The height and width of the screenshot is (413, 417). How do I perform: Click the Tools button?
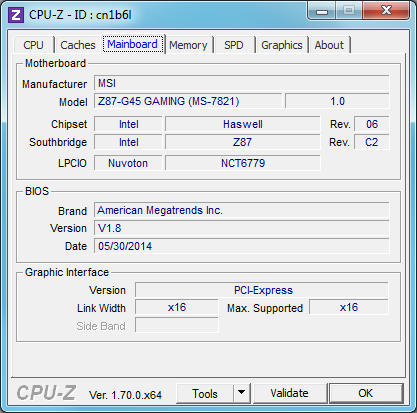click(x=205, y=394)
